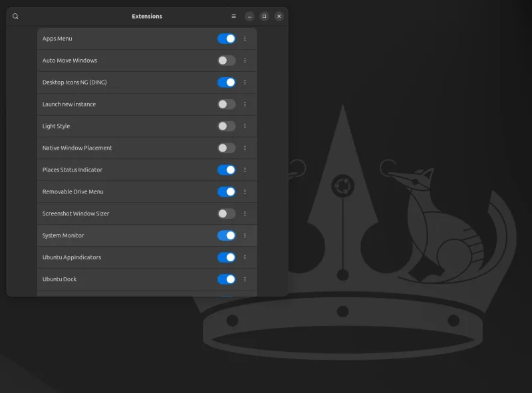
Task: Open Apps Menu three-dot options
Action: [245, 39]
